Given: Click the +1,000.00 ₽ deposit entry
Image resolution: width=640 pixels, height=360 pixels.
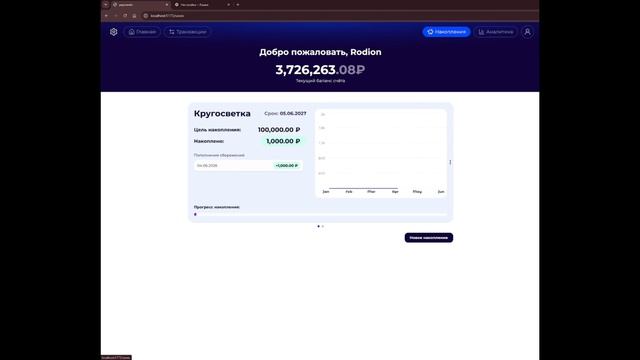Looking at the screenshot, I should [248, 165].
